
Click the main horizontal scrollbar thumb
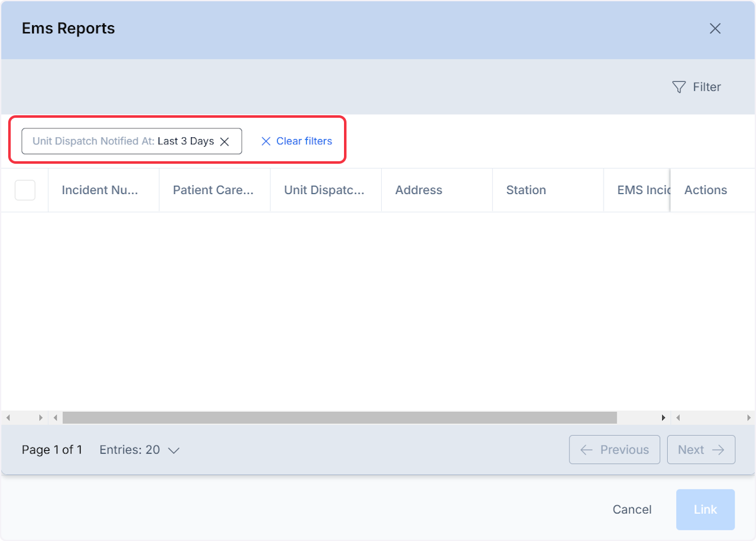tap(340, 418)
